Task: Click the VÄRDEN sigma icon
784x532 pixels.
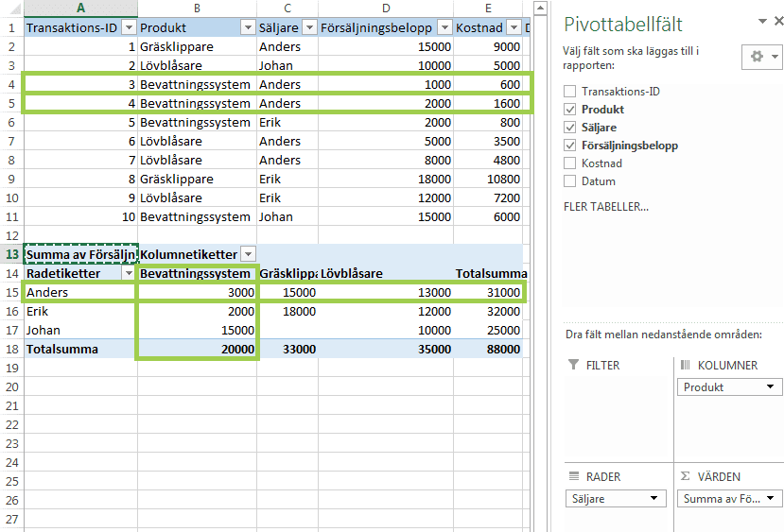Action: [x=686, y=476]
